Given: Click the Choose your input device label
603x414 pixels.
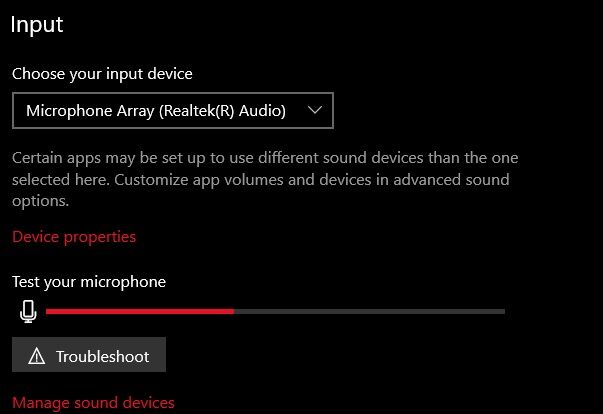Looking at the screenshot, I should 102,74.
